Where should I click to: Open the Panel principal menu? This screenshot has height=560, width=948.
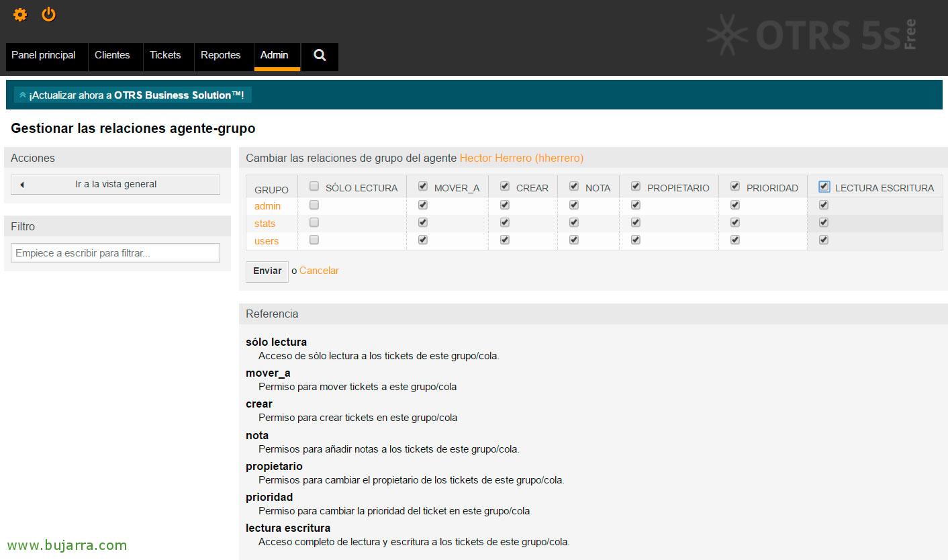(x=44, y=56)
